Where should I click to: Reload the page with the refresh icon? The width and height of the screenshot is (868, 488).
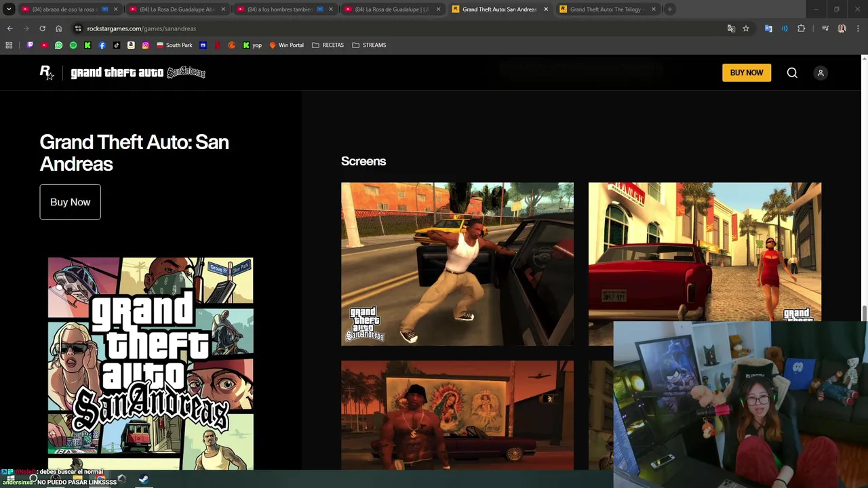(42, 28)
